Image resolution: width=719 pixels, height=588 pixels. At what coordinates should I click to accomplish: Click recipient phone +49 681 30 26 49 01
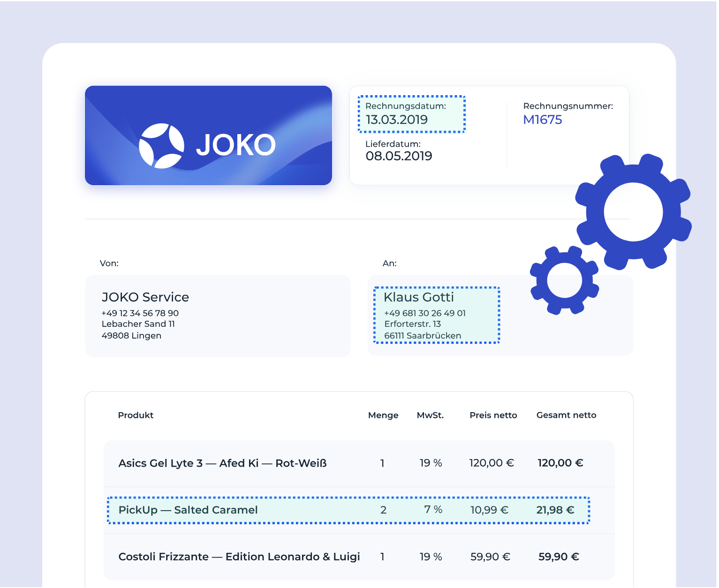coord(425,313)
